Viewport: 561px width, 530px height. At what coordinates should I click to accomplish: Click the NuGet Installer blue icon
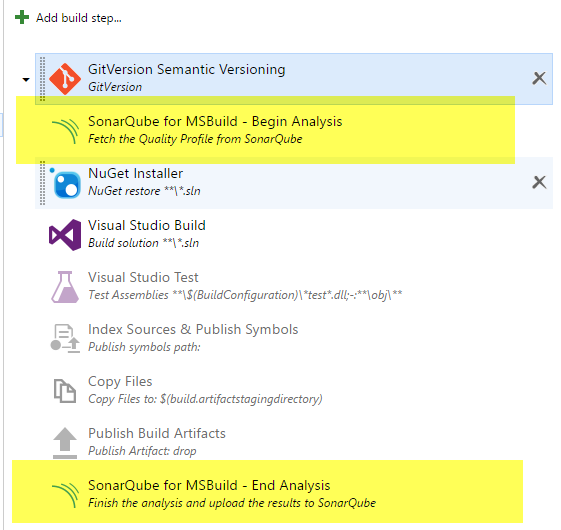(x=66, y=184)
